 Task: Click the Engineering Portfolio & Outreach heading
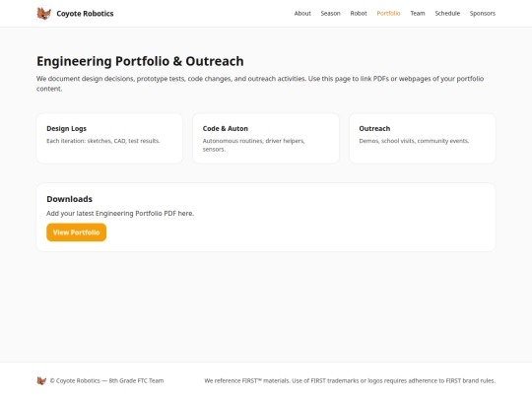pos(140,61)
